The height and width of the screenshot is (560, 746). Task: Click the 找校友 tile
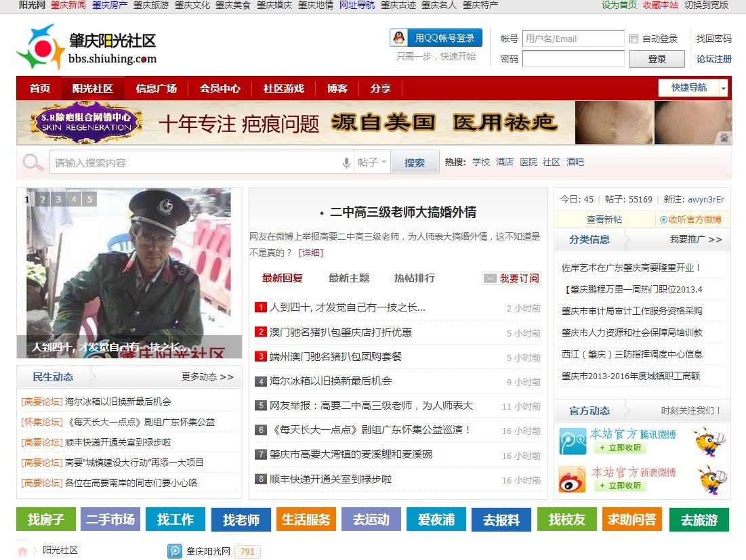click(566, 519)
